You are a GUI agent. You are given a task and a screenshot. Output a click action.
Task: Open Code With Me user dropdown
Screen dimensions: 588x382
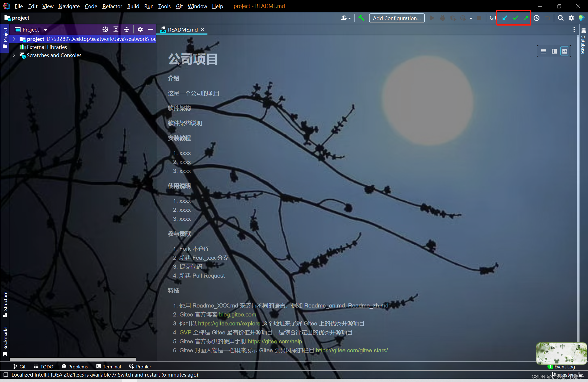click(x=346, y=18)
